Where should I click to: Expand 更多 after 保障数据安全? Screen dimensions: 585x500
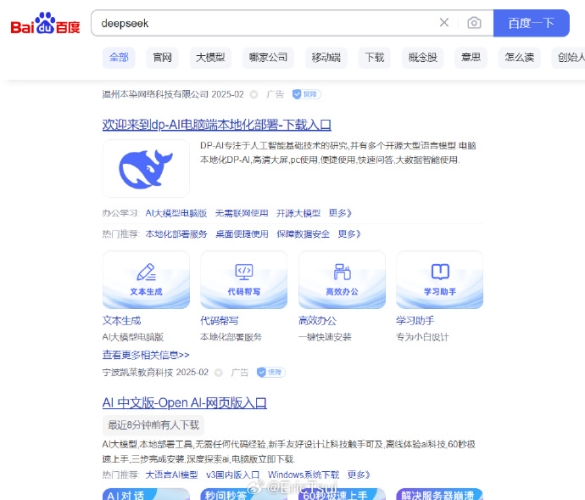[x=349, y=234]
